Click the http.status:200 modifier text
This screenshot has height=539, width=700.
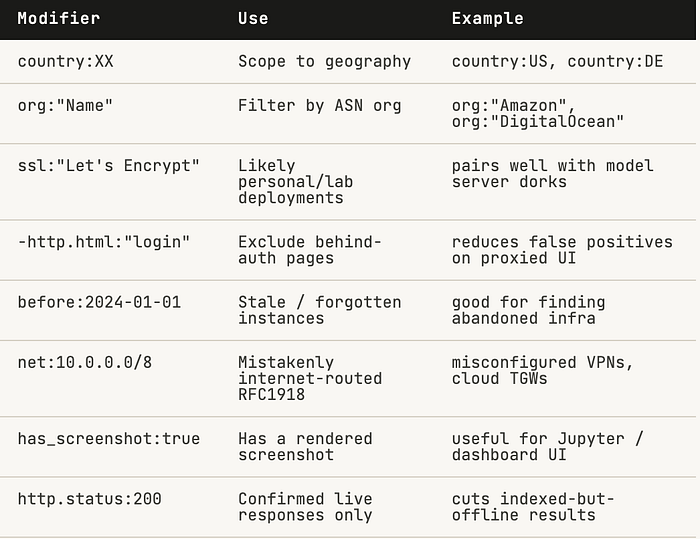pyautogui.click(x=89, y=499)
